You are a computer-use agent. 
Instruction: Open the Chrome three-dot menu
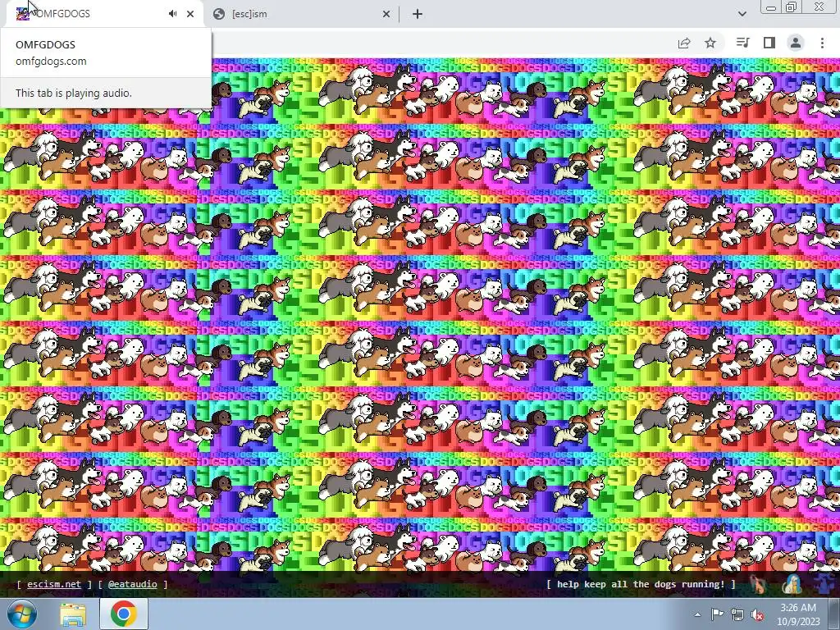pos(822,43)
